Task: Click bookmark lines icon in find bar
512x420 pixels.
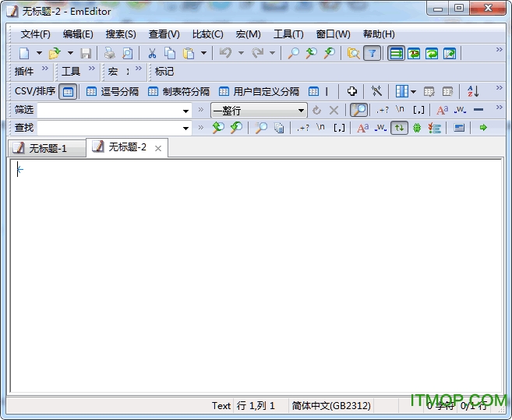Action: pos(435,128)
